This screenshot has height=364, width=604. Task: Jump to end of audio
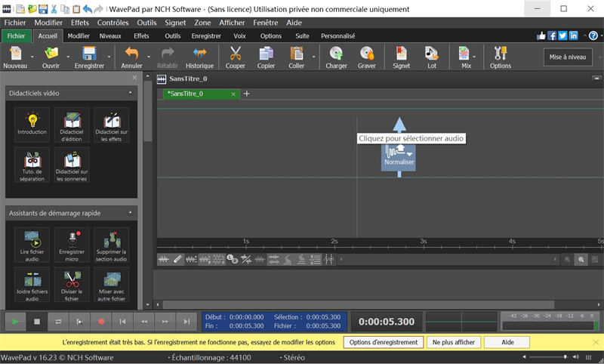click(x=186, y=322)
